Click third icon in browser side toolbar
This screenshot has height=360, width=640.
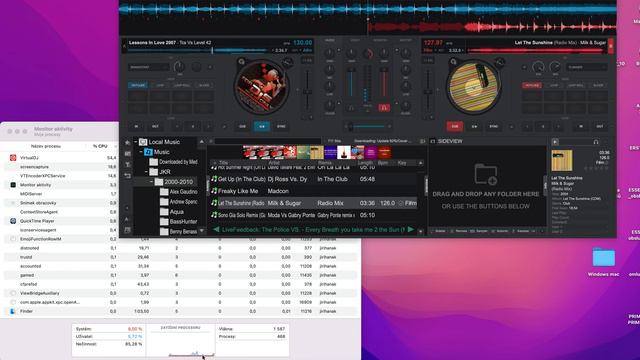coord(127,164)
